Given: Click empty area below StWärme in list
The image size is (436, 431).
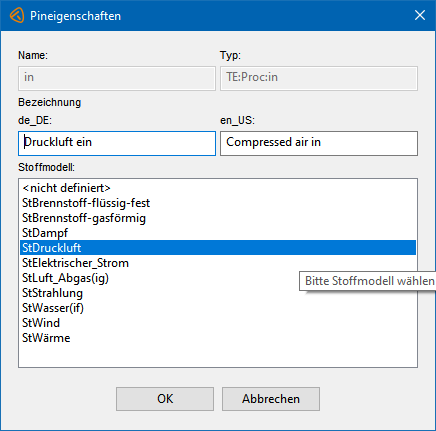Looking at the screenshot, I should (x=218, y=356).
